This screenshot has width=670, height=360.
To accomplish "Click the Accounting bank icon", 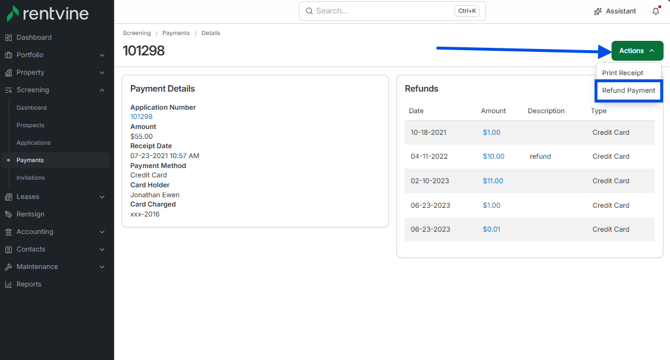I will pos(8,232).
